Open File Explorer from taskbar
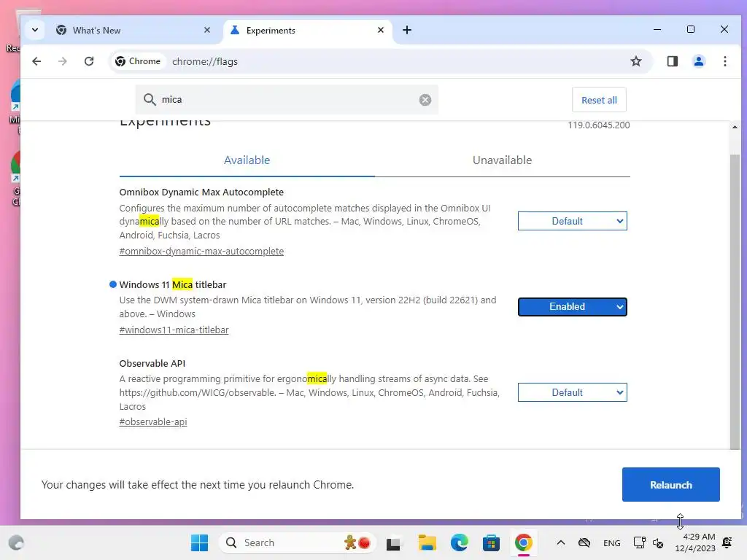This screenshot has height=560, width=747. (427, 542)
